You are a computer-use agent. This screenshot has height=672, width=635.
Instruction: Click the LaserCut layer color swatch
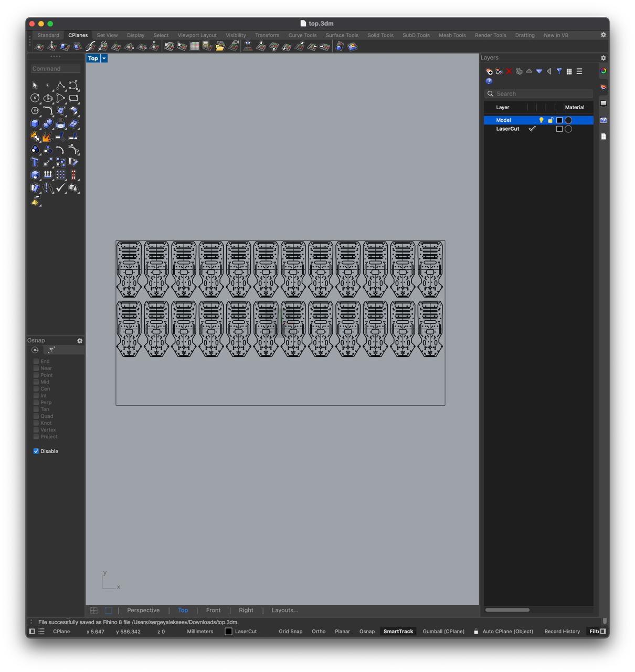click(559, 129)
